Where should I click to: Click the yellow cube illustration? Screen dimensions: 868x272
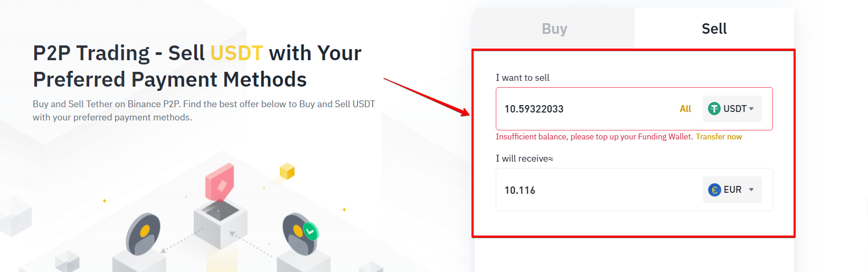[x=287, y=171]
